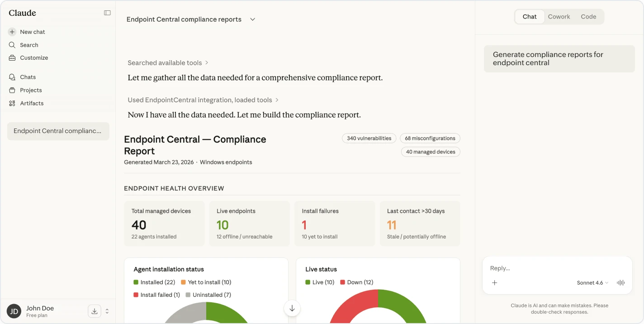Click the 'Windows endpoints' subtitle text
Image resolution: width=644 pixels, height=324 pixels.
226,162
